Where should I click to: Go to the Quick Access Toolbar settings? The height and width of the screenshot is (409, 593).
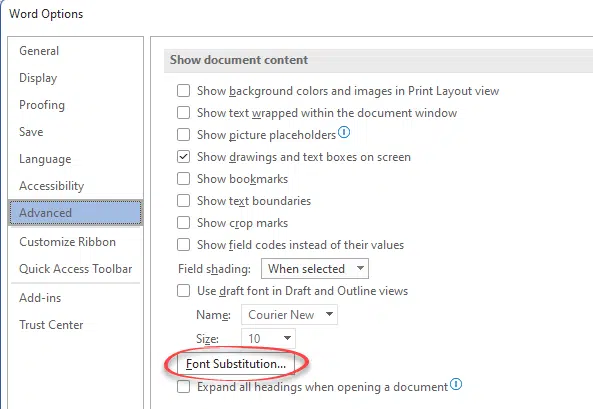76,269
